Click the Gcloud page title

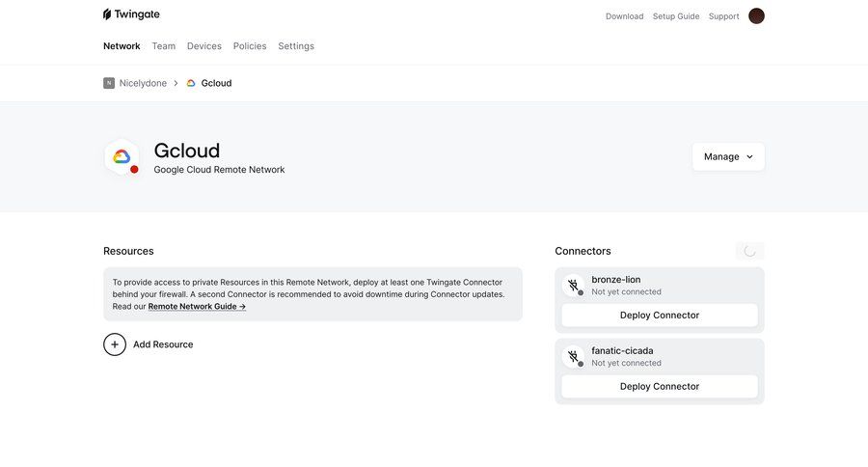187,151
